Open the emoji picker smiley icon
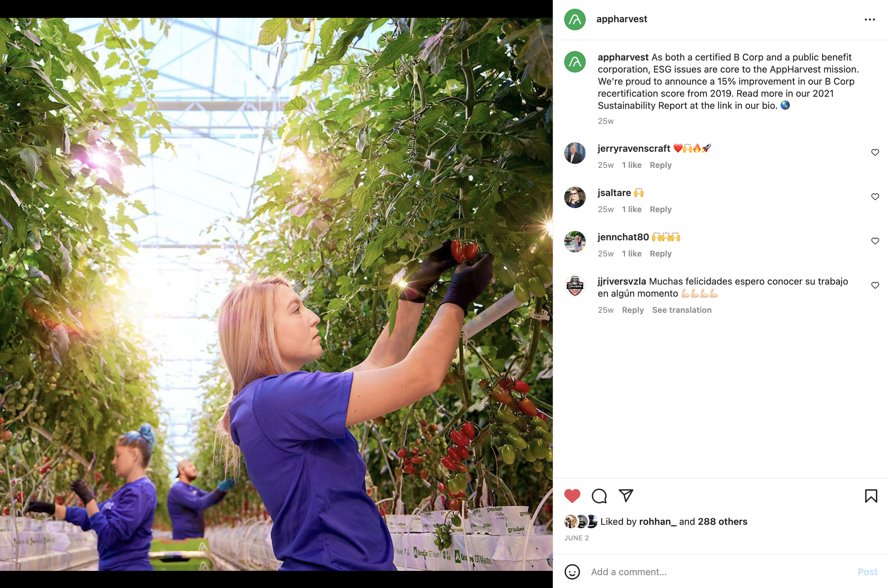Screen dimensions: 888x588 click(x=572, y=572)
